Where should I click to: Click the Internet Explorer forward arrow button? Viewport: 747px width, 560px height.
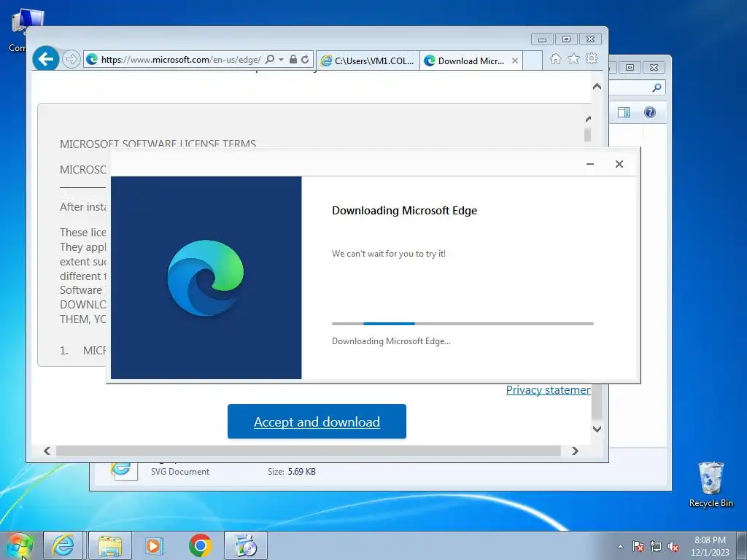(71, 60)
